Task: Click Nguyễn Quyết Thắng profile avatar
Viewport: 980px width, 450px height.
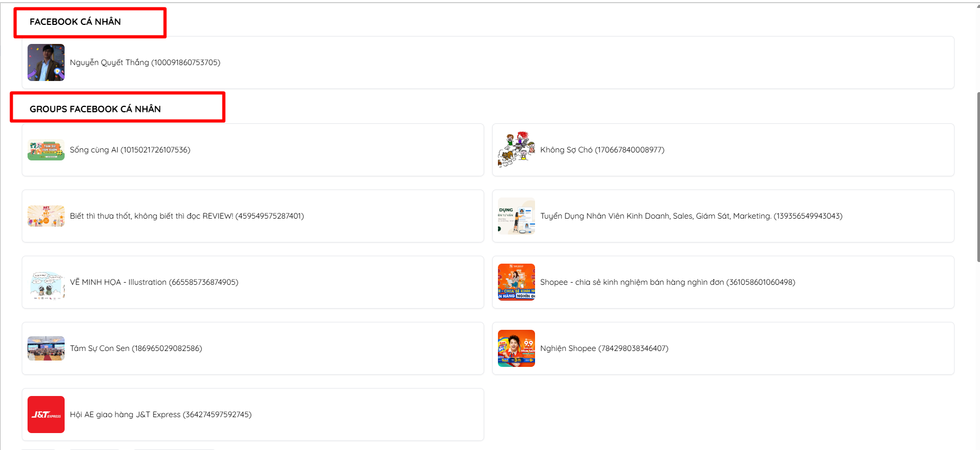Action: (x=46, y=62)
